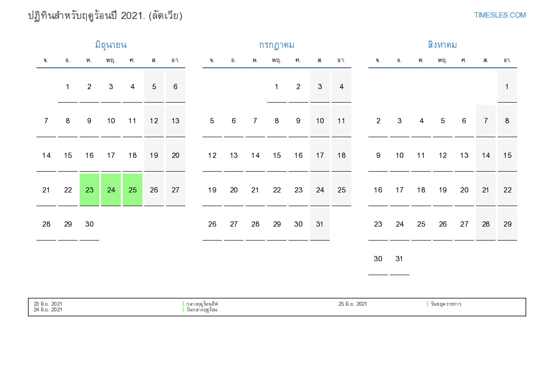Click the กรกฎาคม month heading
Screen dimensions: 554x392
276,45
